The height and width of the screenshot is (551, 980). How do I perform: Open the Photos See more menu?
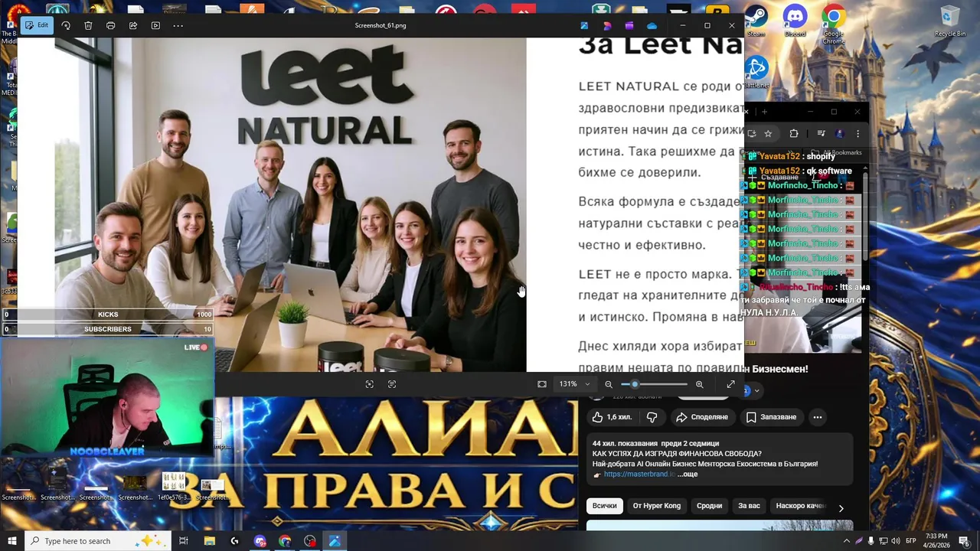178,25
